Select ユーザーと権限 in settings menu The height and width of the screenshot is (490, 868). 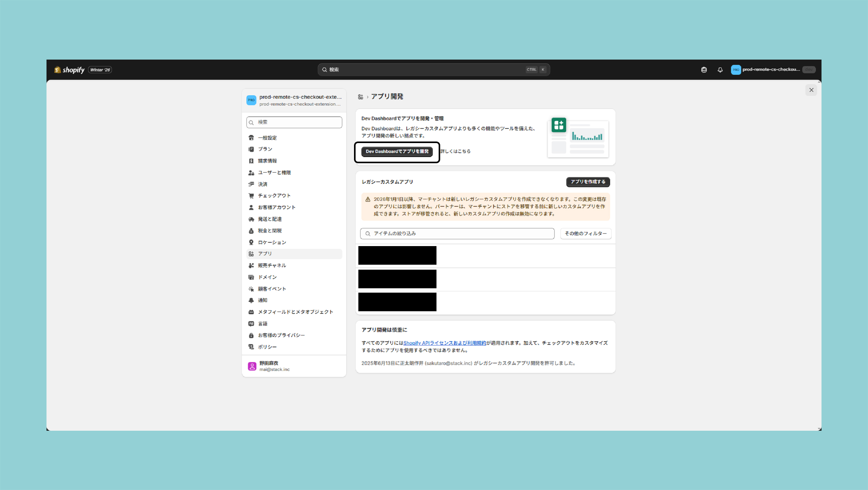[274, 173]
